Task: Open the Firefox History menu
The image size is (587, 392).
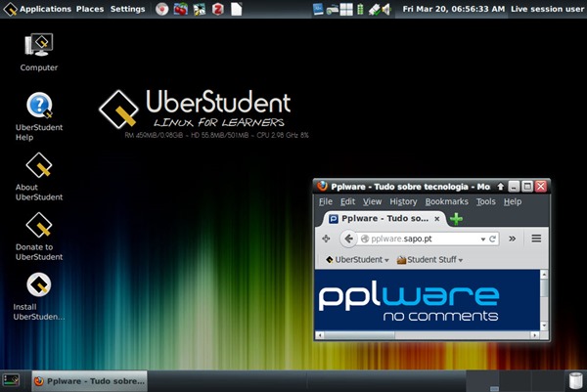Action: [x=403, y=201]
